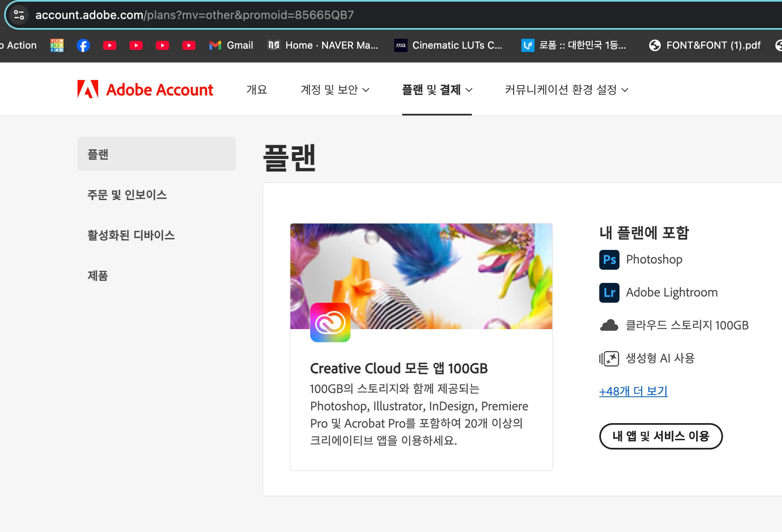Open the first YouTube bookmark icon
The height and width of the screenshot is (532, 782).
110,45
